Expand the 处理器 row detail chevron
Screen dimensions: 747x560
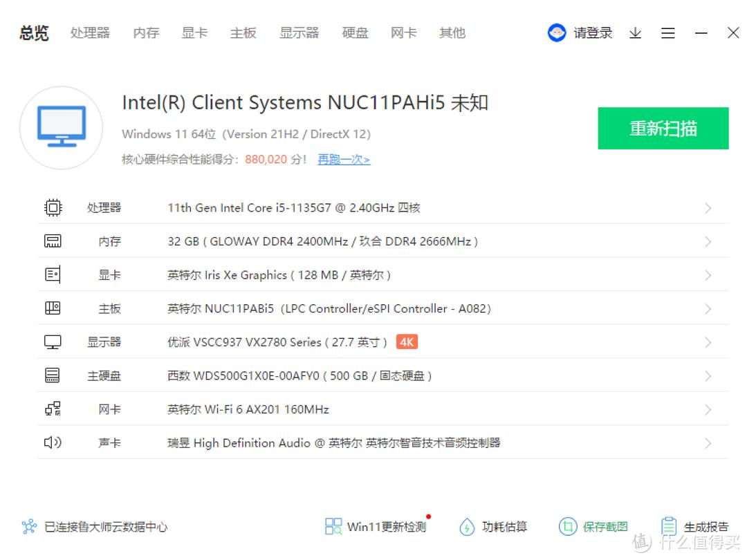point(707,207)
